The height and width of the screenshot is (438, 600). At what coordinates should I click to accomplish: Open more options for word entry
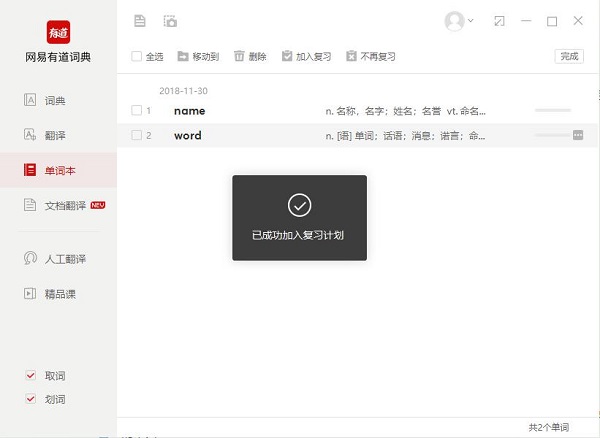[578, 135]
